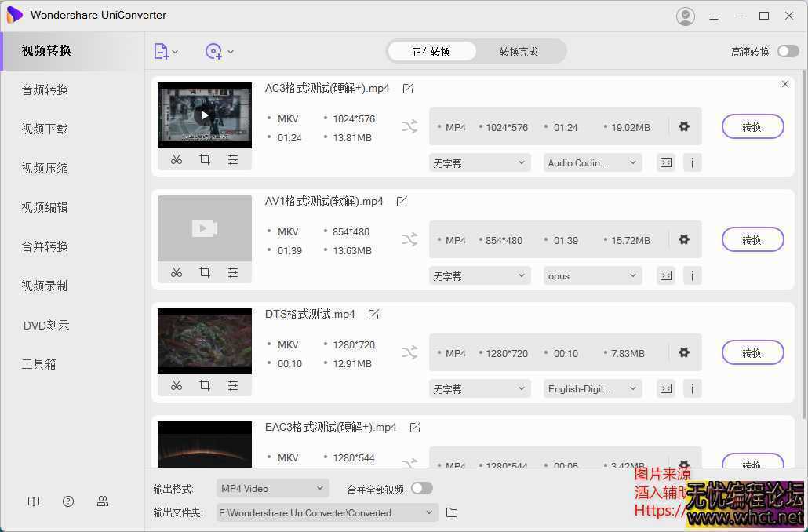
Task: Open the 无字幕 subtitle dropdown for DTS格式测试
Action: pyautogui.click(x=479, y=388)
